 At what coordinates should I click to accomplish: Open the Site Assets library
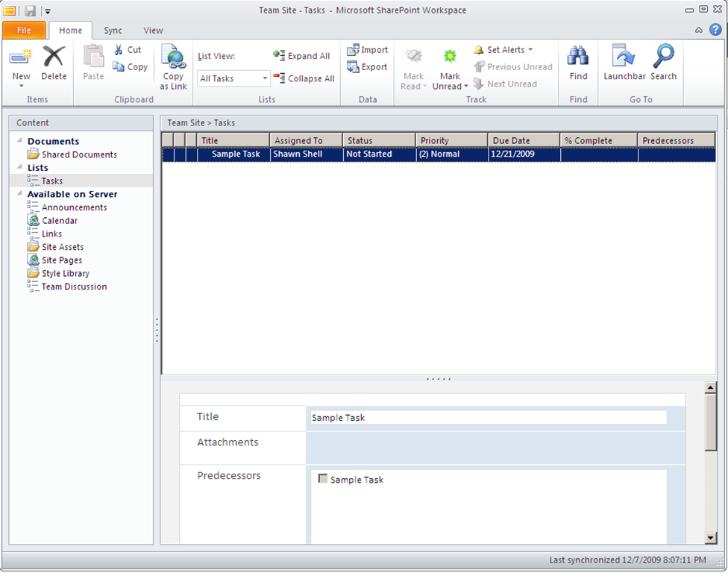[x=56, y=247]
